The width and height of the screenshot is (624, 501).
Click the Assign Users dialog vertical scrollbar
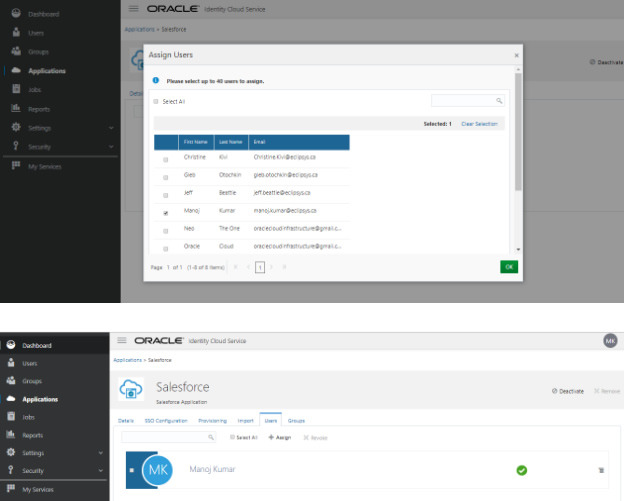coord(517,130)
